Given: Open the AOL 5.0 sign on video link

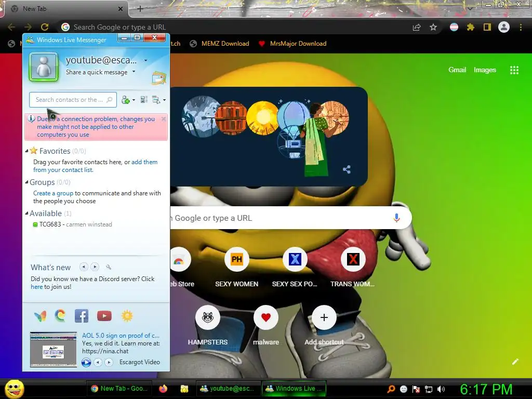Looking at the screenshot, I should click(121, 336).
